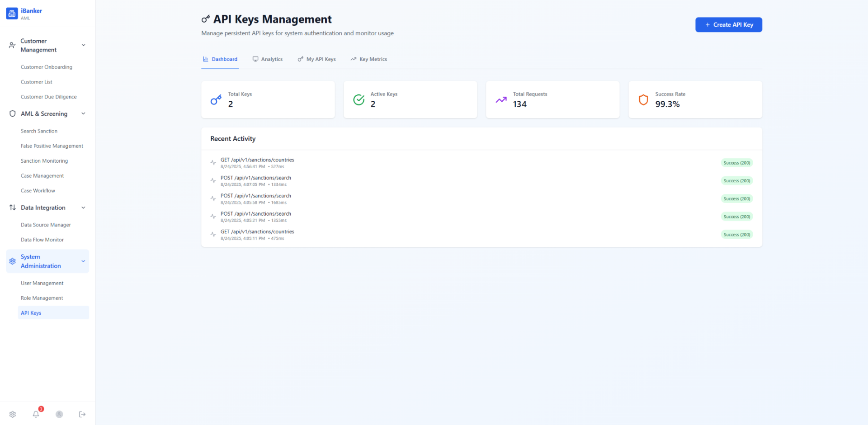Collapse the Data Integration section
The image size is (868, 425).
tap(83, 208)
